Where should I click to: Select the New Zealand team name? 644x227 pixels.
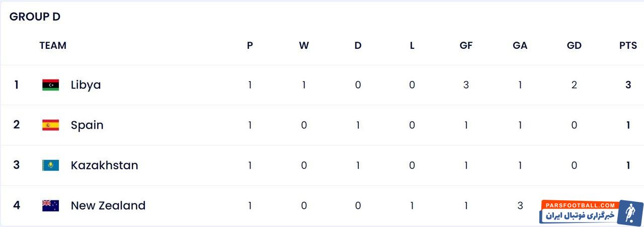[x=108, y=206]
